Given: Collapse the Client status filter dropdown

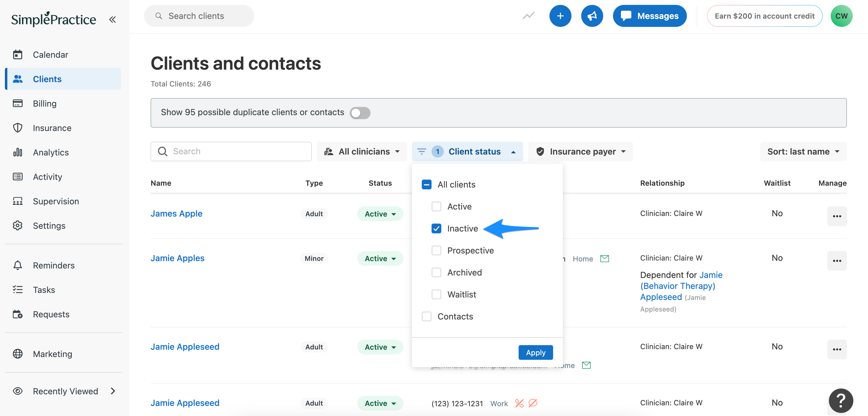Looking at the screenshot, I should coord(467,151).
